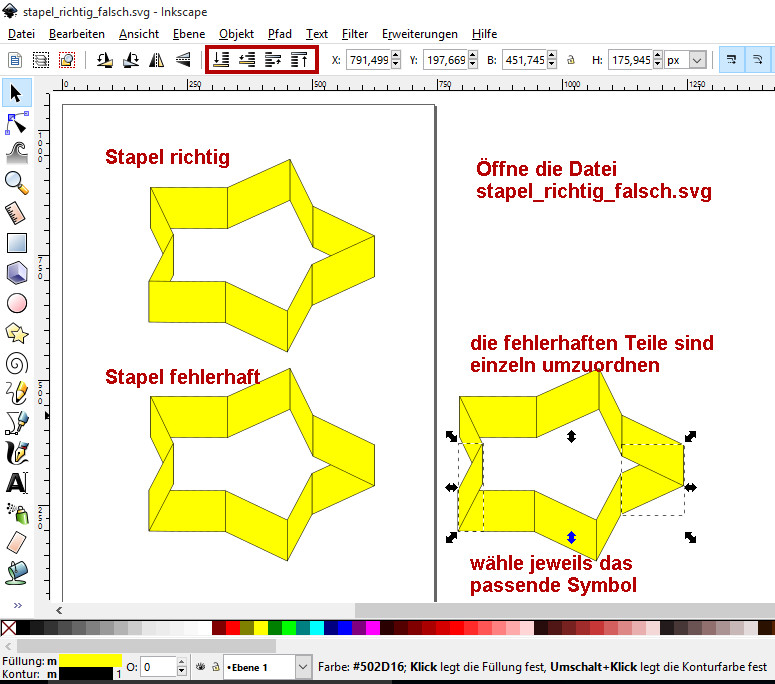The image size is (775, 684).
Task: Select the Spray tool
Action: coord(17,513)
